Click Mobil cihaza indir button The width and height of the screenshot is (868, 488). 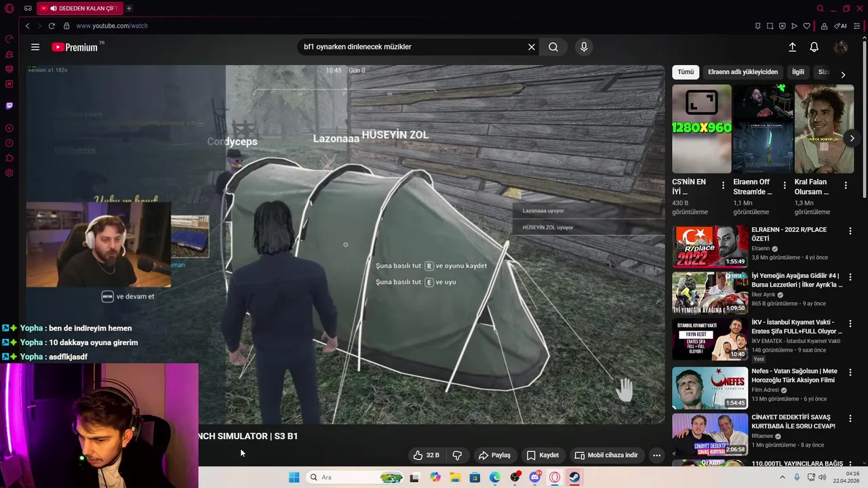coord(606,455)
